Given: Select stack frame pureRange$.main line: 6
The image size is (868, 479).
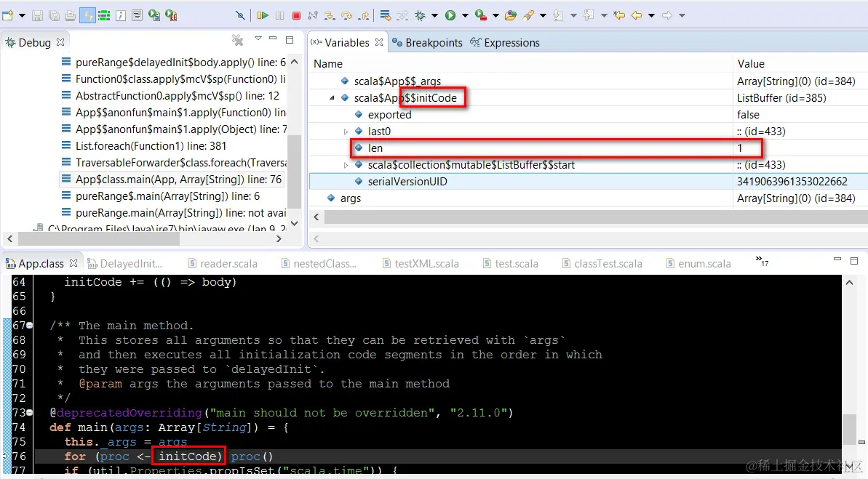Looking at the screenshot, I should pyautogui.click(x=161, y=196).
